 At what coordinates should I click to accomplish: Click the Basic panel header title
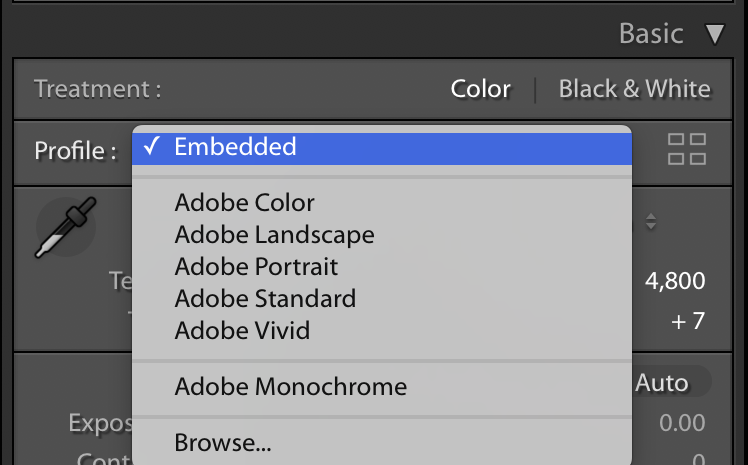pyautogui.click(x=651, y=34)
